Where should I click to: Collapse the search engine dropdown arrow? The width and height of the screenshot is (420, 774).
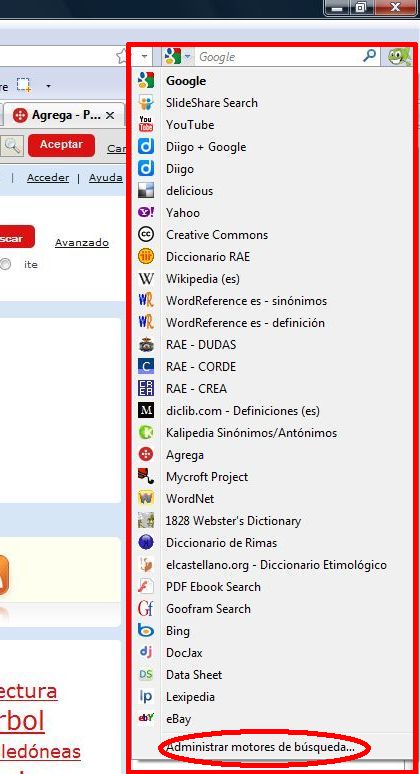pyautogui.click(x=188, y=57)
